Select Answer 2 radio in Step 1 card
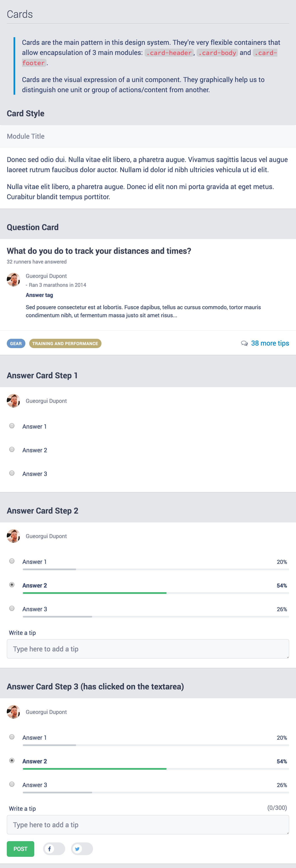Viewport: 296px width, 868px height. [x=12, y=450]
